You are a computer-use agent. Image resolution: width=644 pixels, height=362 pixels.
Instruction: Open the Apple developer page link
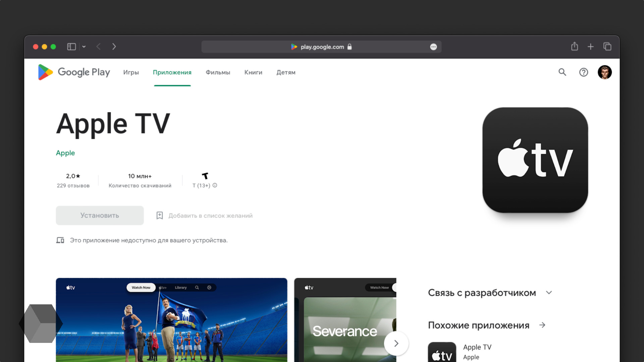point(65,153)
